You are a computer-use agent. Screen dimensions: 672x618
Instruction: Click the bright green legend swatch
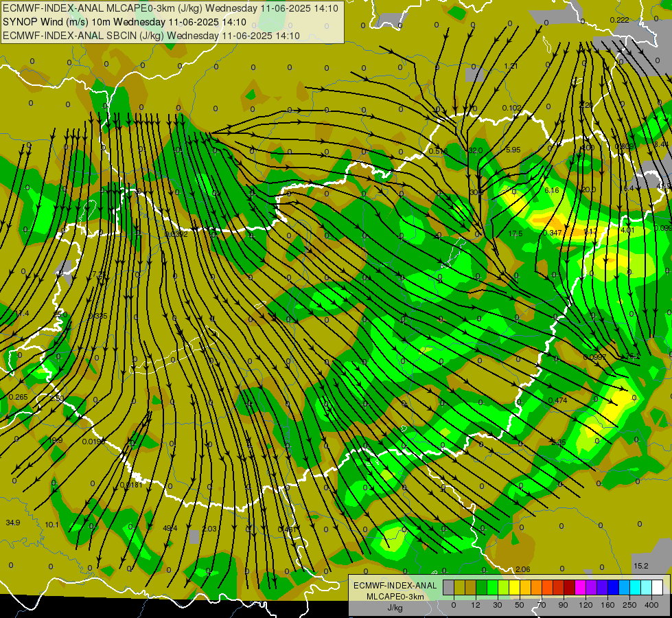492,587
